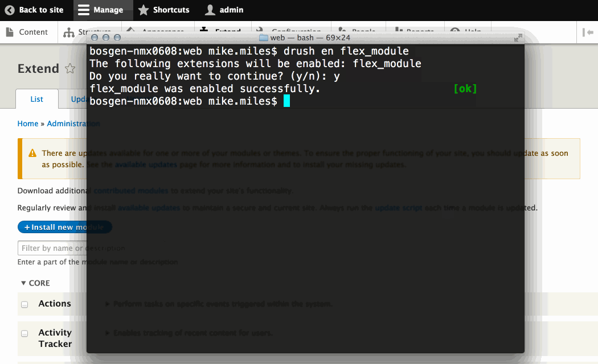Click the terminal close traffic-light button
This screenshot has width=598, height=364.
(95, 38)
